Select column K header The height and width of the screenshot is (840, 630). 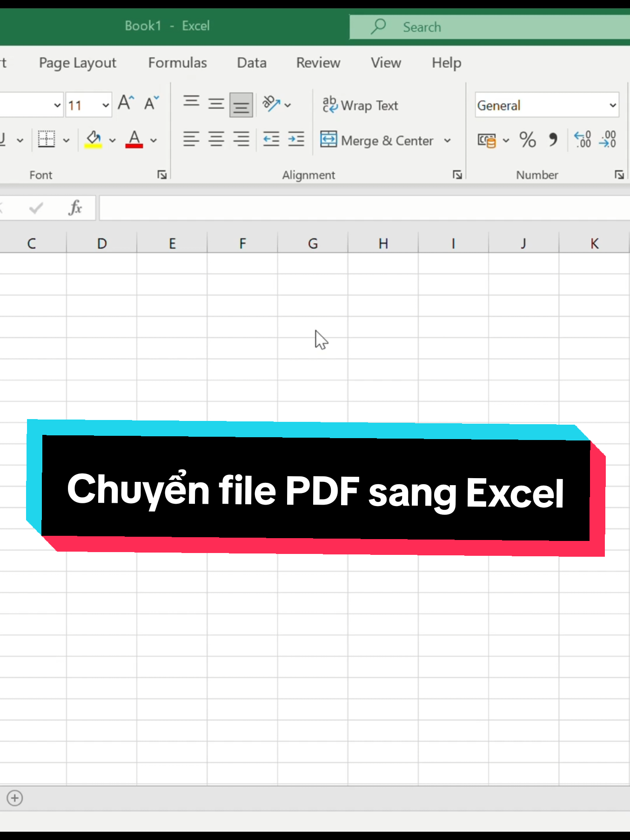594,243
